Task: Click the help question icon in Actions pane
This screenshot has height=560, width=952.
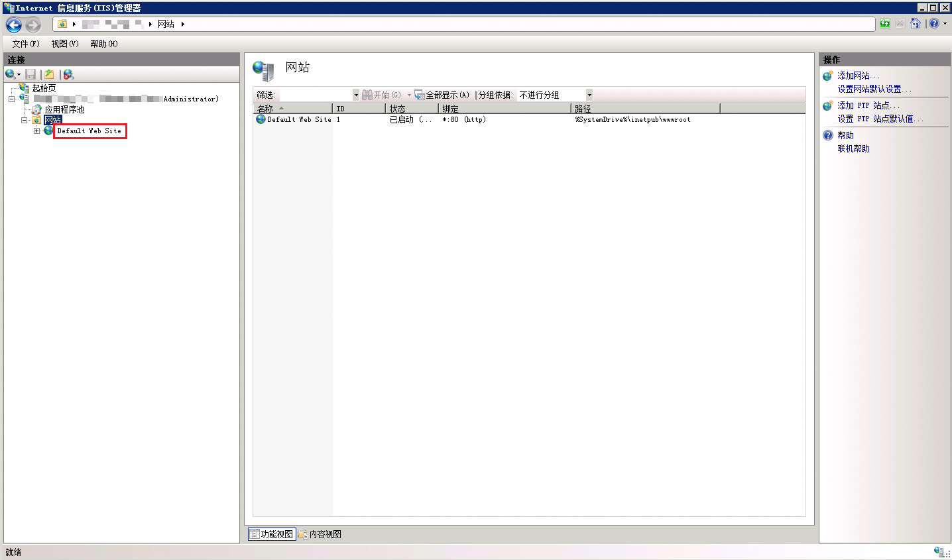Action: click(x=828, y=135)
